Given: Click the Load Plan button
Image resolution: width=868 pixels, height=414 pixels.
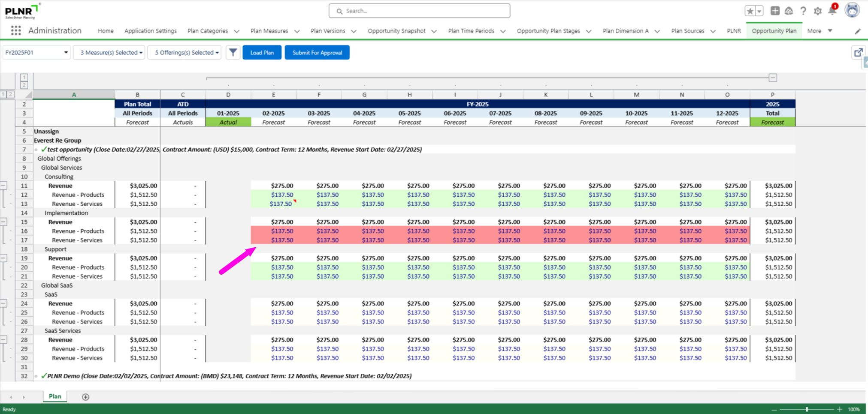Looking at the screenshot, I should point(262,52).
